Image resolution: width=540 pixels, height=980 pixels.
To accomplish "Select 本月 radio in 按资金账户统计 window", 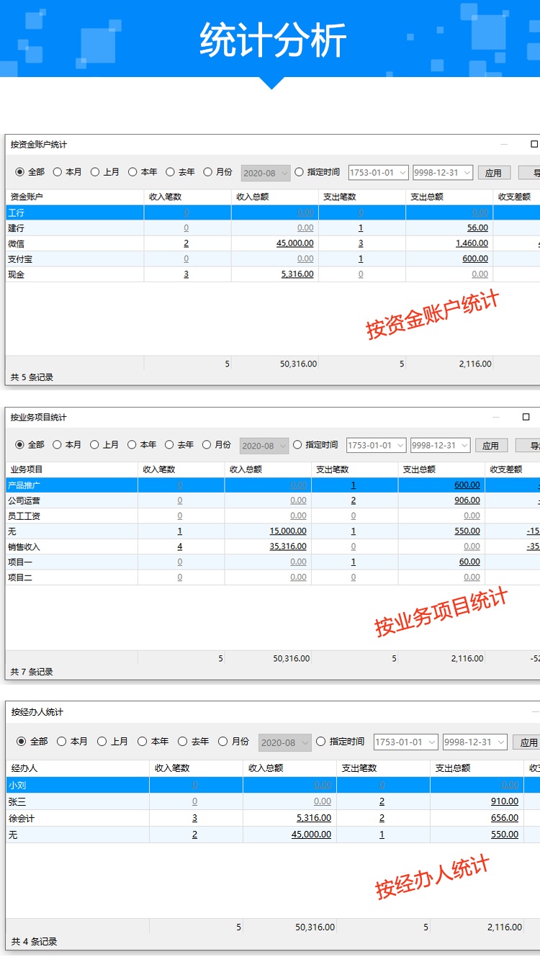I will coord(68,172).
